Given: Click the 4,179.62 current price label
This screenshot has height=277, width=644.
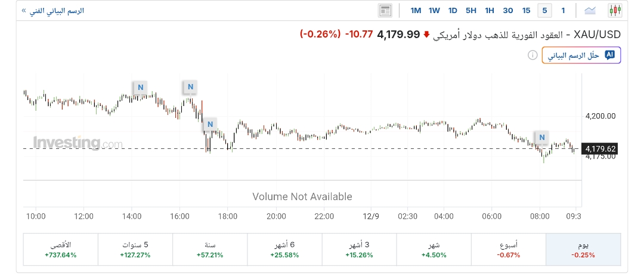Looking at the screenshot, I should point(600,148).
